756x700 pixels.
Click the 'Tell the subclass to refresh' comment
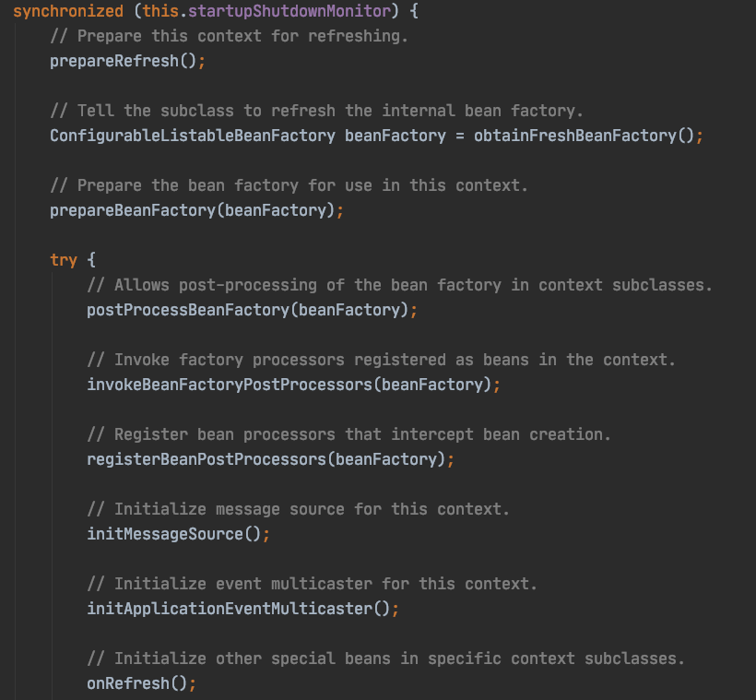(316, 111)
